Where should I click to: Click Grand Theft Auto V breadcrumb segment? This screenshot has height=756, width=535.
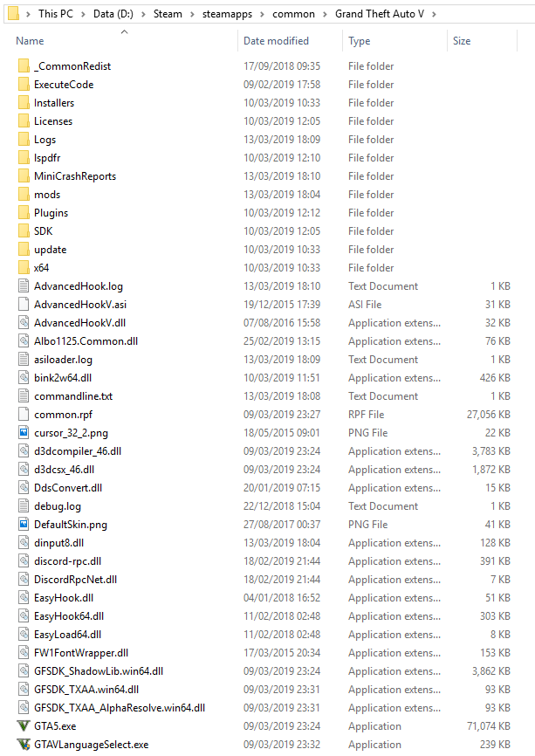(380, 14)
